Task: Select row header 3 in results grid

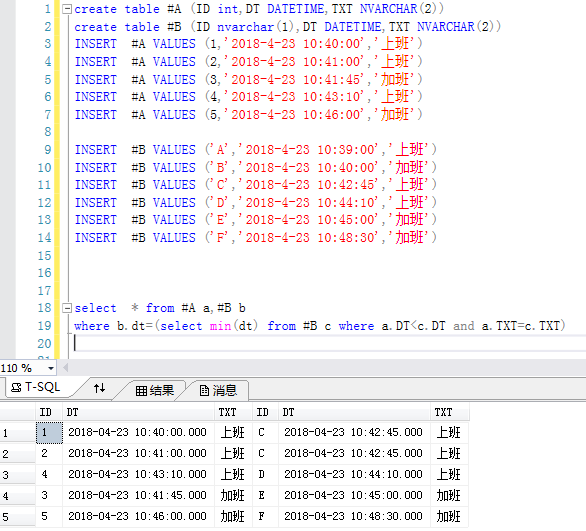Action: 18,475
